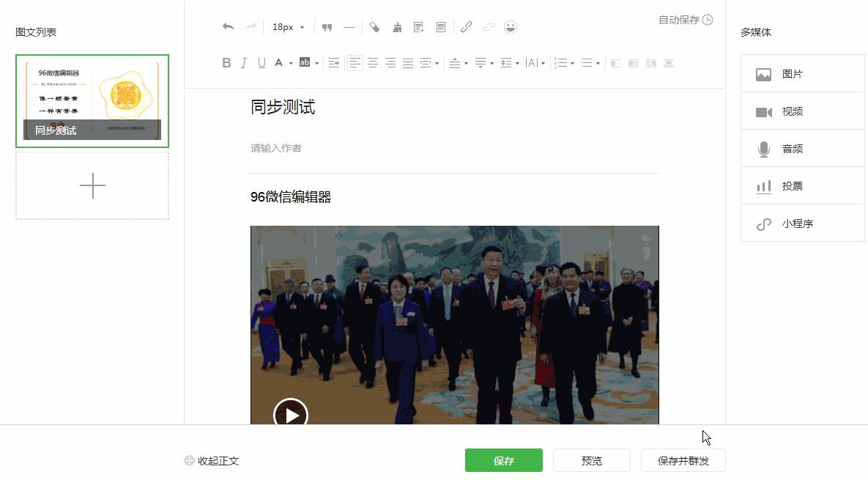Toggle underline formatting

click(261, 63)
